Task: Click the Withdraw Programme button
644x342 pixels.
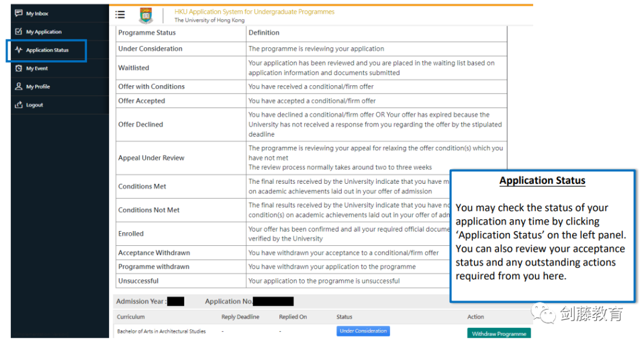Action: (x=499, y=334)
